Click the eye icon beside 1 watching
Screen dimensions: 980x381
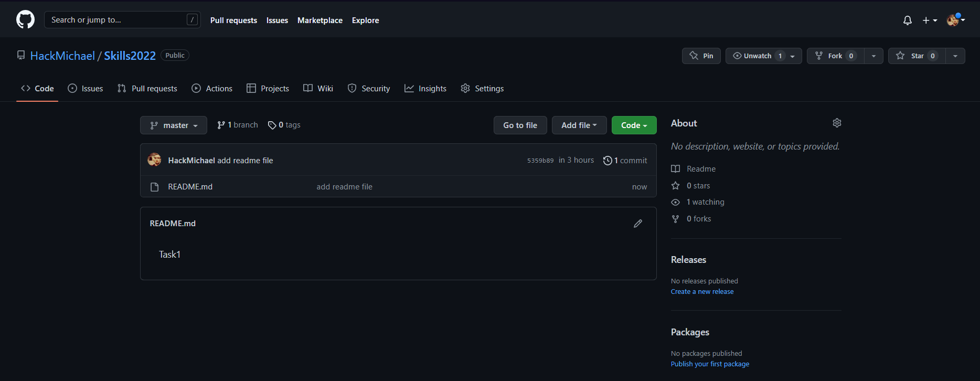coord(675,202)
